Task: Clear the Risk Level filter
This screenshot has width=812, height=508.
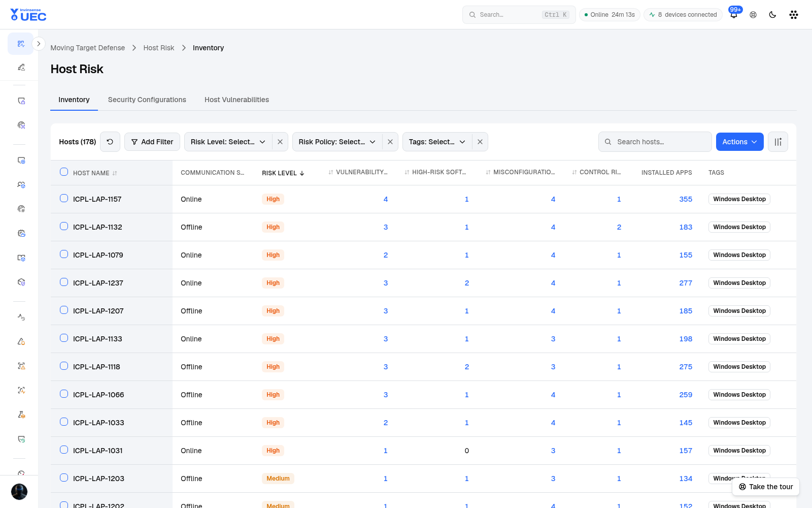Action: pyautogui.click(x=280, y=142)
